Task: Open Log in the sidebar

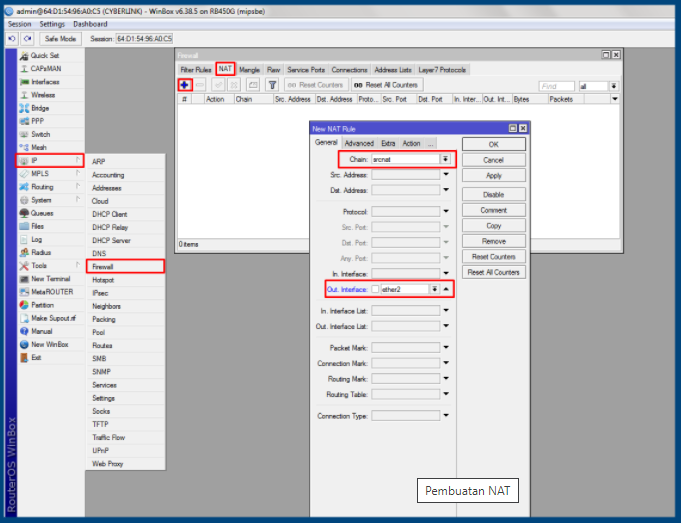Action: pos(50,239)
